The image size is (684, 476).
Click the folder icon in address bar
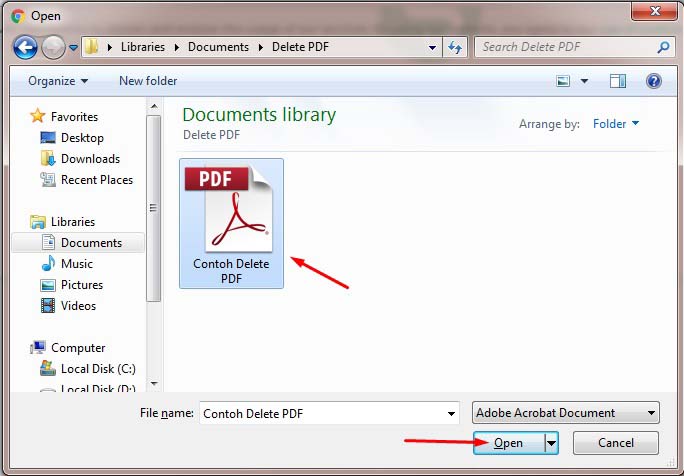click(x=91, y=47)
